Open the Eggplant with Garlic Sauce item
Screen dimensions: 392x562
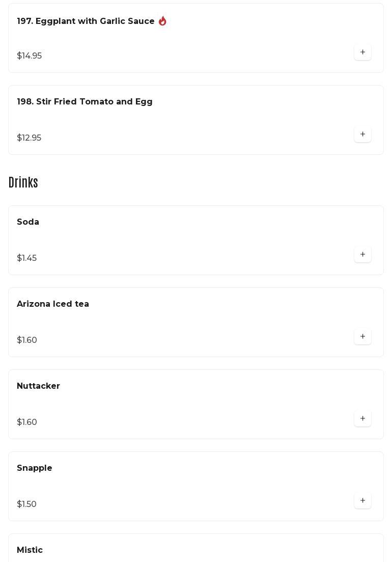pyautogui.click(x=86, y=21)
